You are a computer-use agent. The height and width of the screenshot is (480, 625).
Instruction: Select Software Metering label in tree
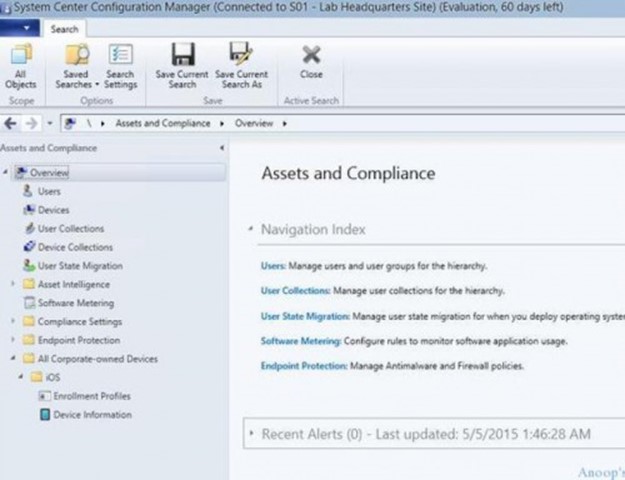[x=76, y=303]
